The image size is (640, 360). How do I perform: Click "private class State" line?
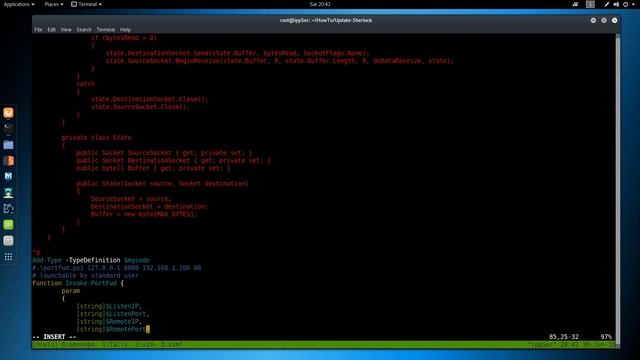point(96,138)
